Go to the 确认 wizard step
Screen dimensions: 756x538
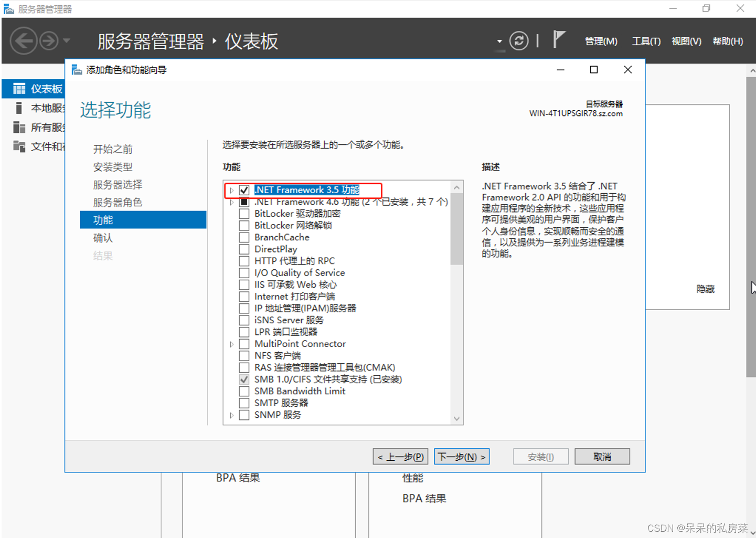(x=103, y=238)
